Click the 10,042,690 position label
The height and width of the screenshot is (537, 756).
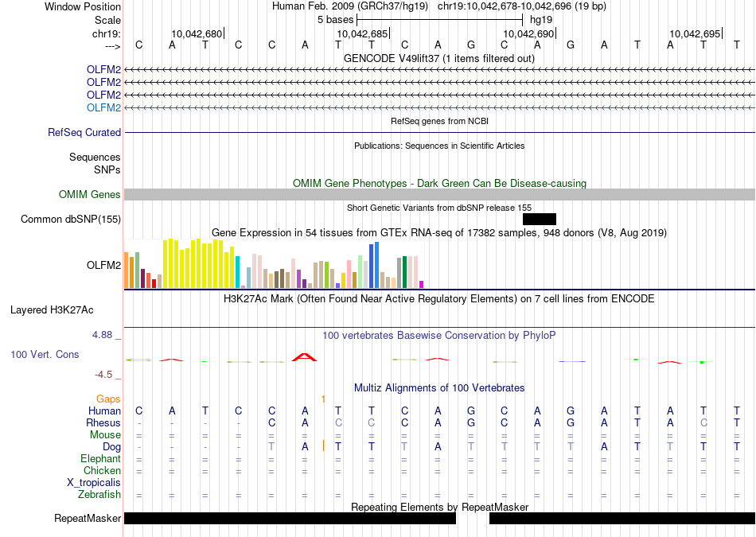(528, 33)
